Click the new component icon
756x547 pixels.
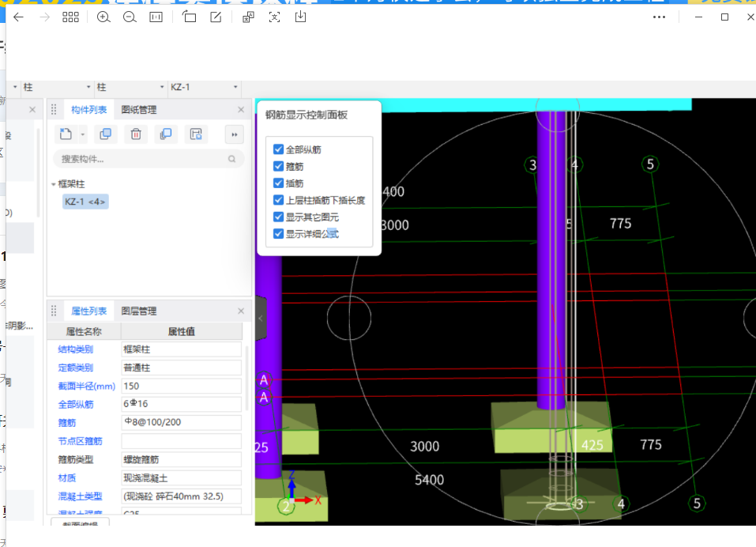click(66, 134)
